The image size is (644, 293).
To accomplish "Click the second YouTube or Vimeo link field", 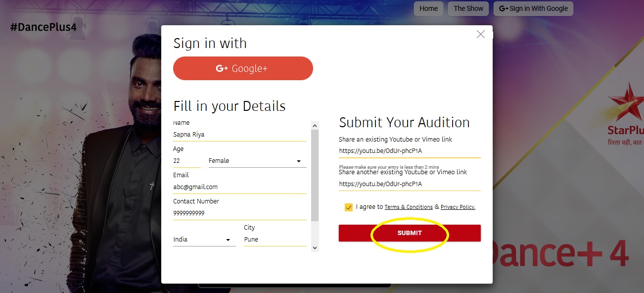I will tap(410, 184).
